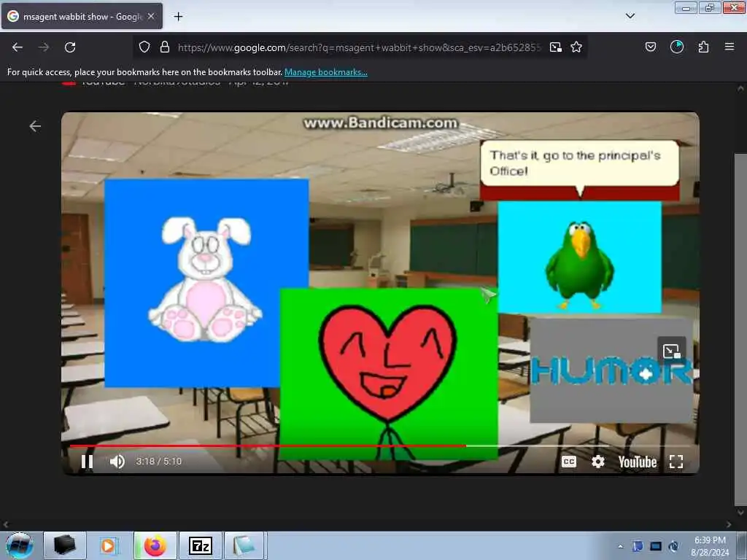This screenshot has width=747, height=560.
Task: Expand the list all tabs chevron
Action: [630, 16]
